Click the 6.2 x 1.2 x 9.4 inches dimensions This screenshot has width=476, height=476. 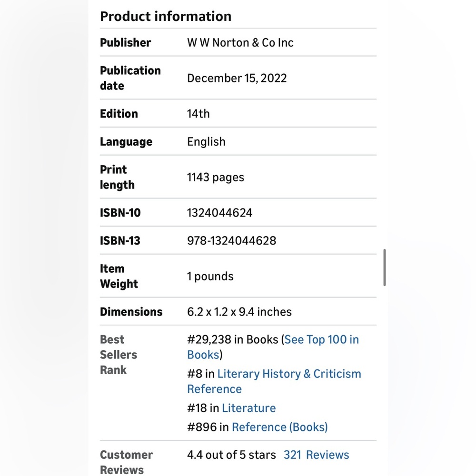(x=239, y=312)
